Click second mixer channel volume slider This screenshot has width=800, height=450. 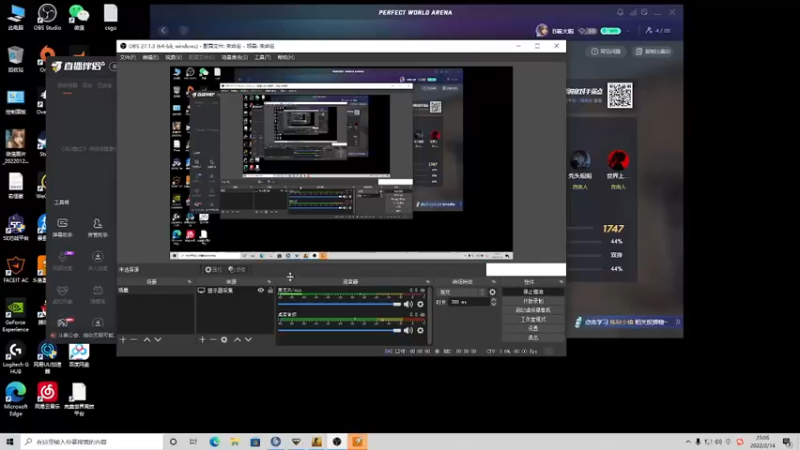click(340, 330)
